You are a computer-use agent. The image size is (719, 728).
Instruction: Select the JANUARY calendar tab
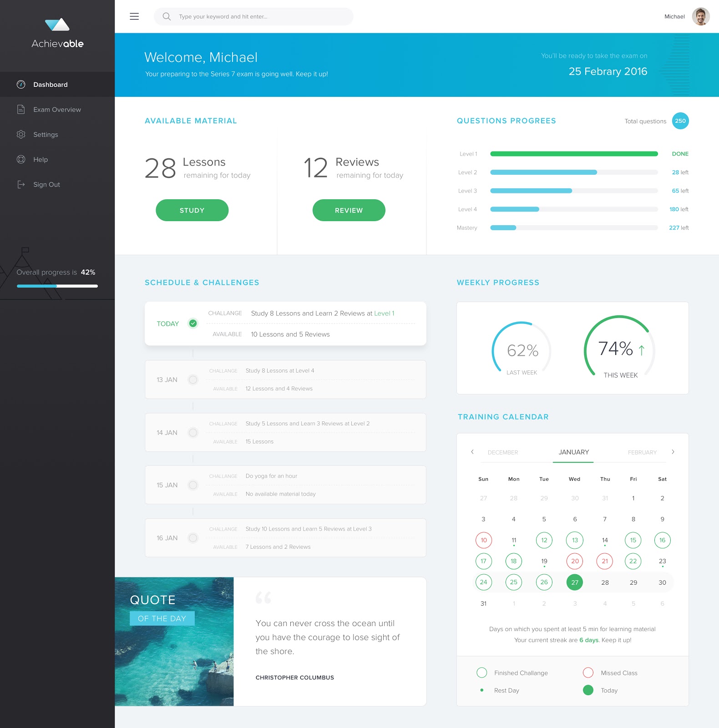pyautogui.click(x=573, y=452)
